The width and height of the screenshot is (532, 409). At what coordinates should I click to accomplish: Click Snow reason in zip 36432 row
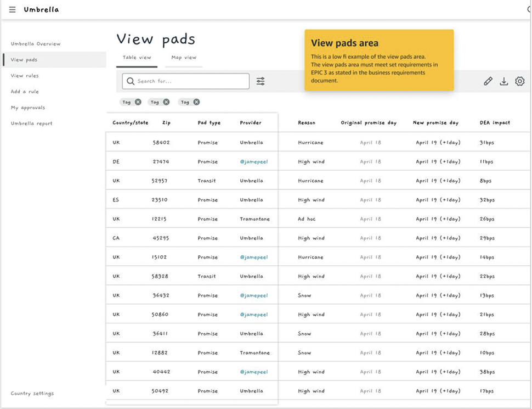tap(304, 295)
